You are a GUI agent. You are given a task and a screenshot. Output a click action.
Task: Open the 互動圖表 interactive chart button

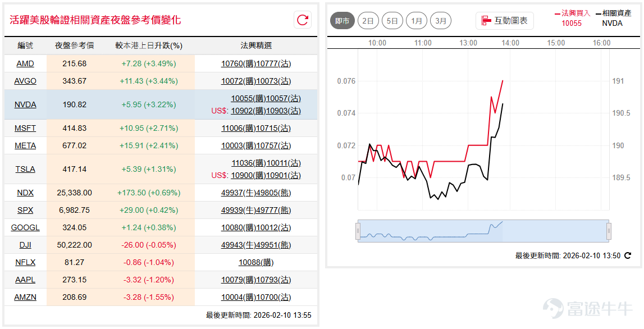tap(505, 21)
